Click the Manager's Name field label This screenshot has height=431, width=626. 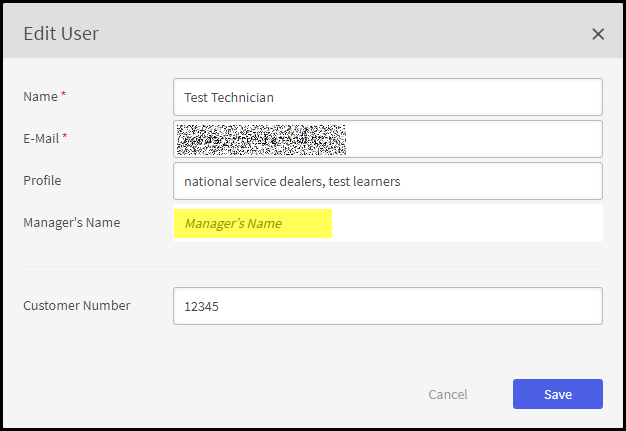click(x=72, y=222)
